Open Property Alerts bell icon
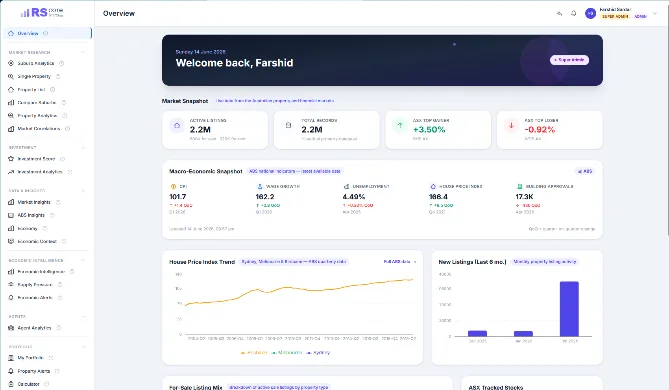 [11, 371]
